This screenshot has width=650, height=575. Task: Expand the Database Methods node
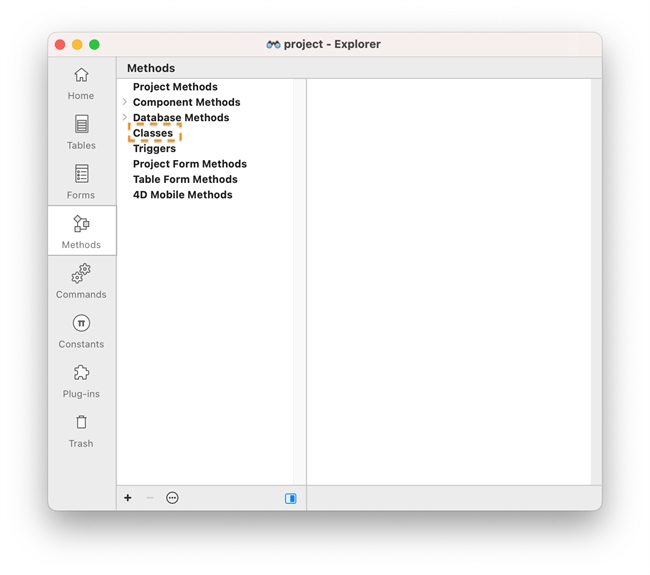coord(125,118)
